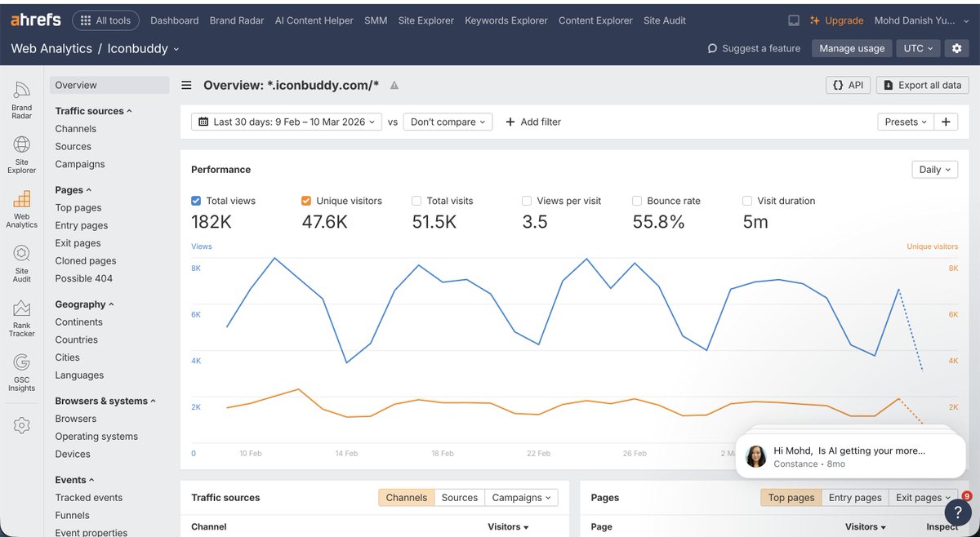Image resolution: width=980 pixels, height=537 pixels.
Task: Click the warning triangle next to Overview title
Action: pyautogui.click(x=394, y=85)
